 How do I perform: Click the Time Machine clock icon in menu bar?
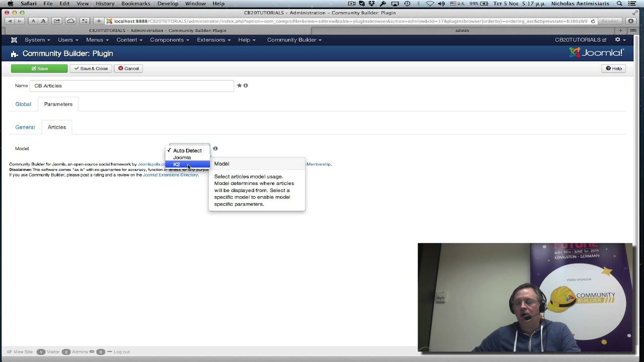tap(407, 4)
